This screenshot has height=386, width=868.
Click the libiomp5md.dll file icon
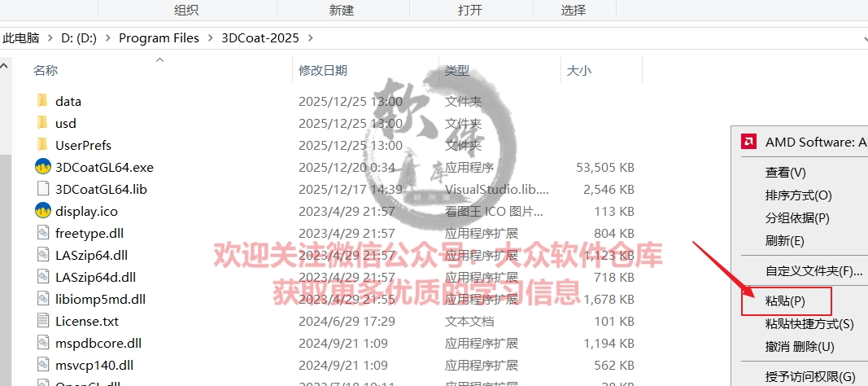42,299
